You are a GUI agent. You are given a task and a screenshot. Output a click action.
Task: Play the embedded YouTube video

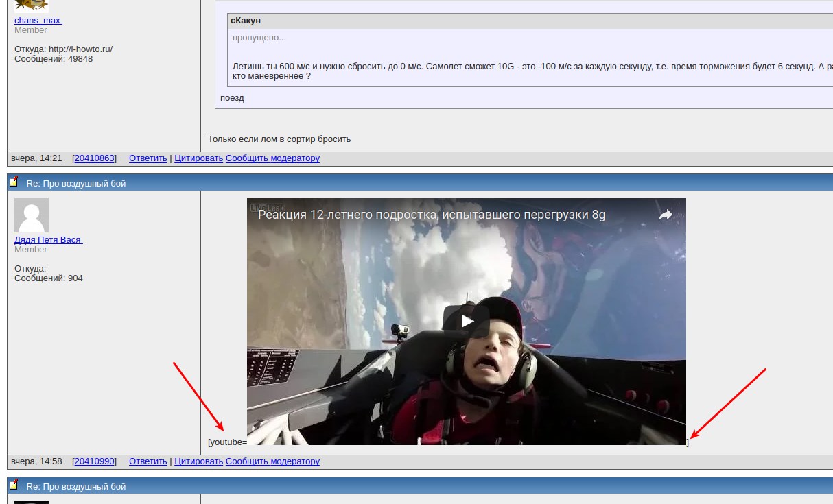tap(467, 320)
